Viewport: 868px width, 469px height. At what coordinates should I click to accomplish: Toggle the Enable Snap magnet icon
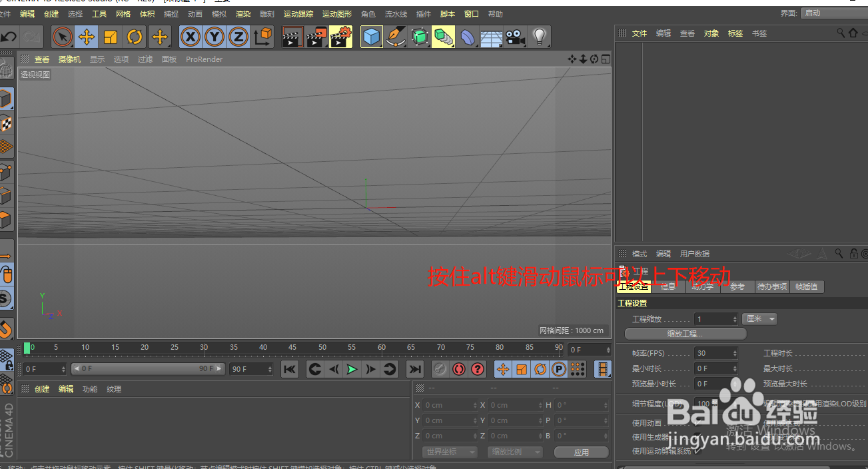pyautogui.click(x=6, y=328)
